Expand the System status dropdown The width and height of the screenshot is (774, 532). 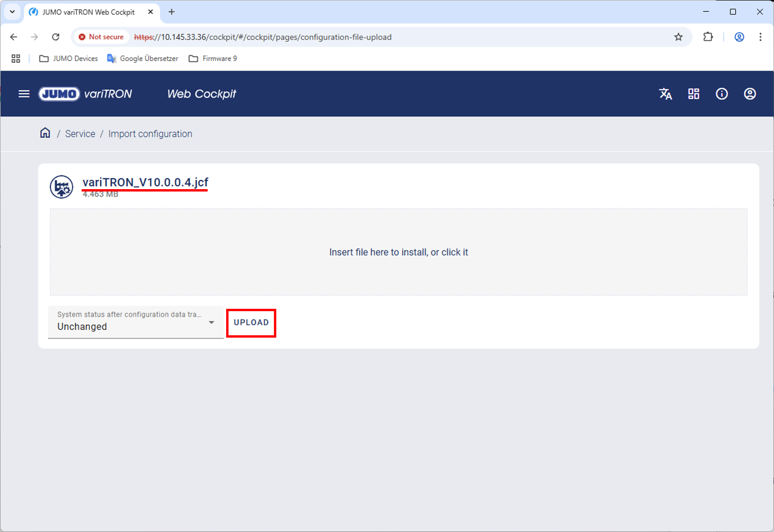coord(136,322)
